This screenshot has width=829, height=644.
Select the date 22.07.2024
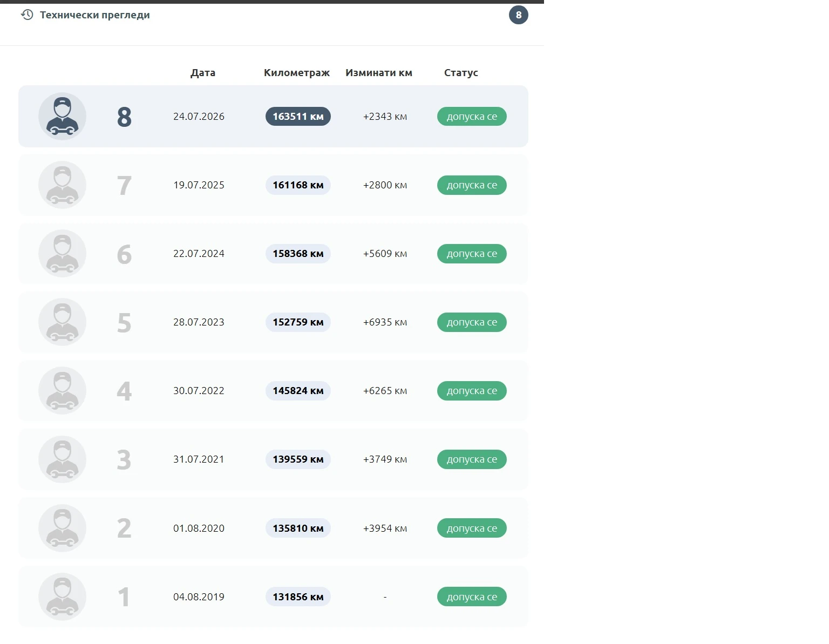point(199,253)
